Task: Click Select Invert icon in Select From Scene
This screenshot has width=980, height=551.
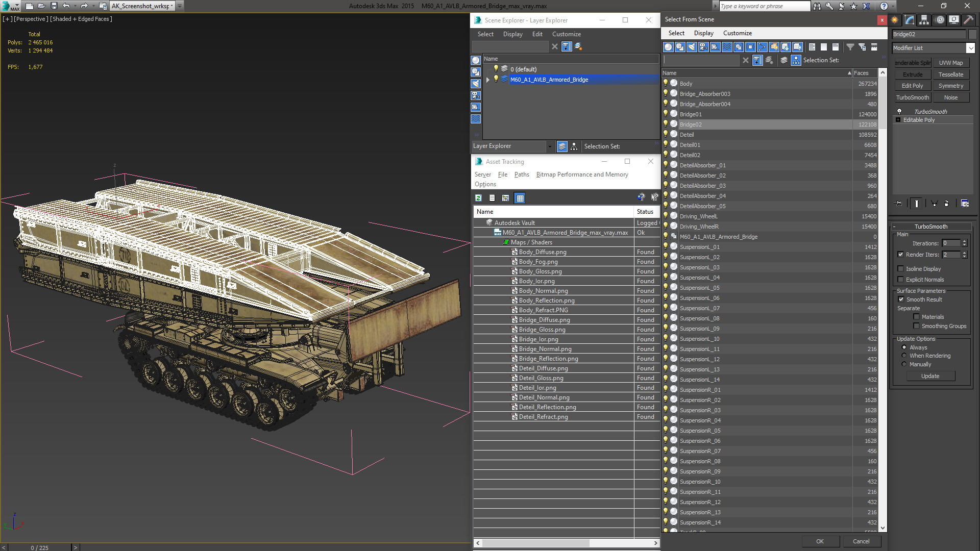Action: (836, 47)
